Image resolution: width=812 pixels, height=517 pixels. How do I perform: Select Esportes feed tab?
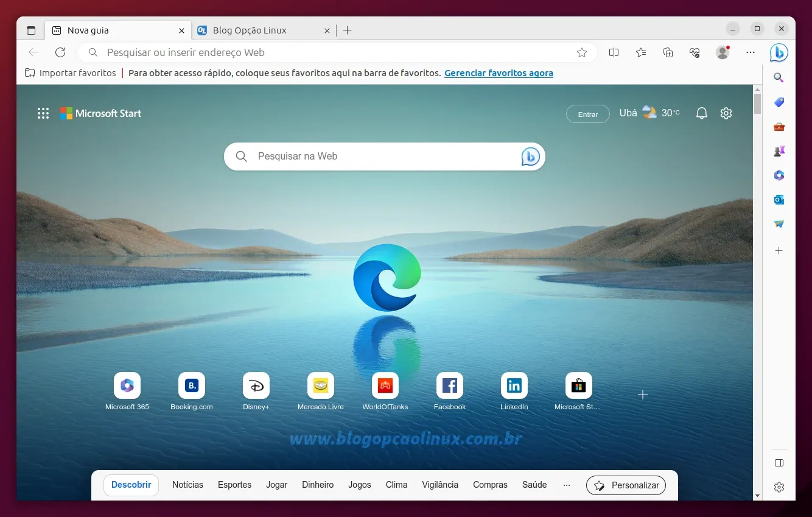tap(234, 485)
